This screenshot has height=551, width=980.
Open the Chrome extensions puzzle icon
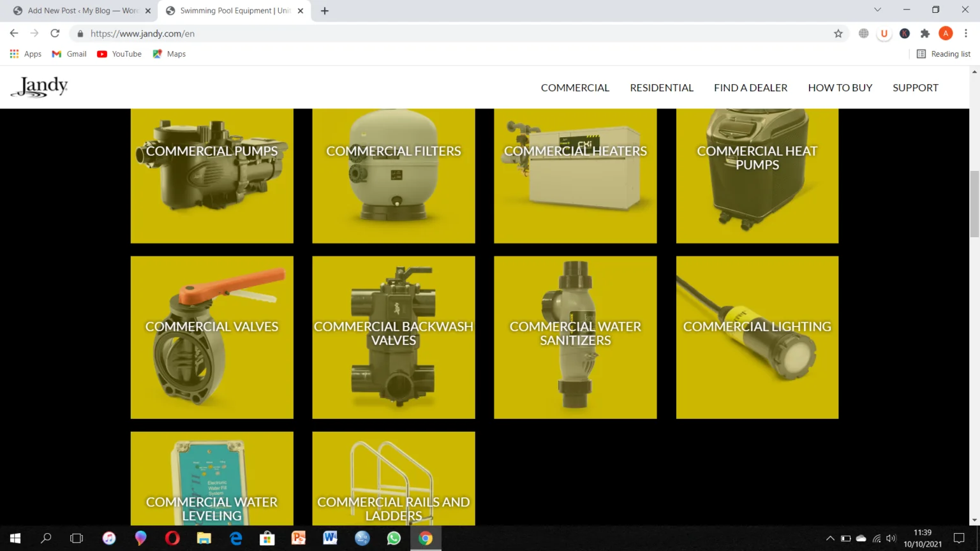(924, 33)
